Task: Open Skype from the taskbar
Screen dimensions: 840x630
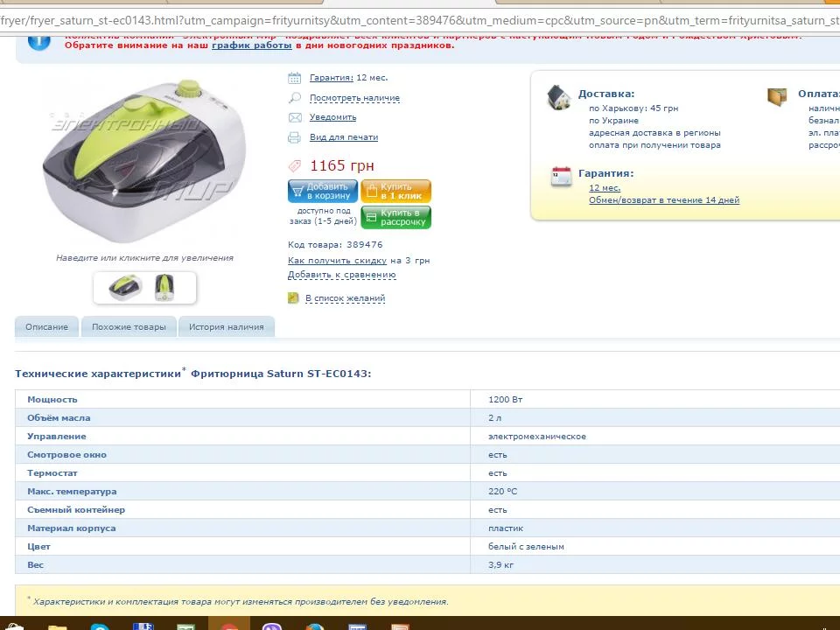Action: (100, 626)
